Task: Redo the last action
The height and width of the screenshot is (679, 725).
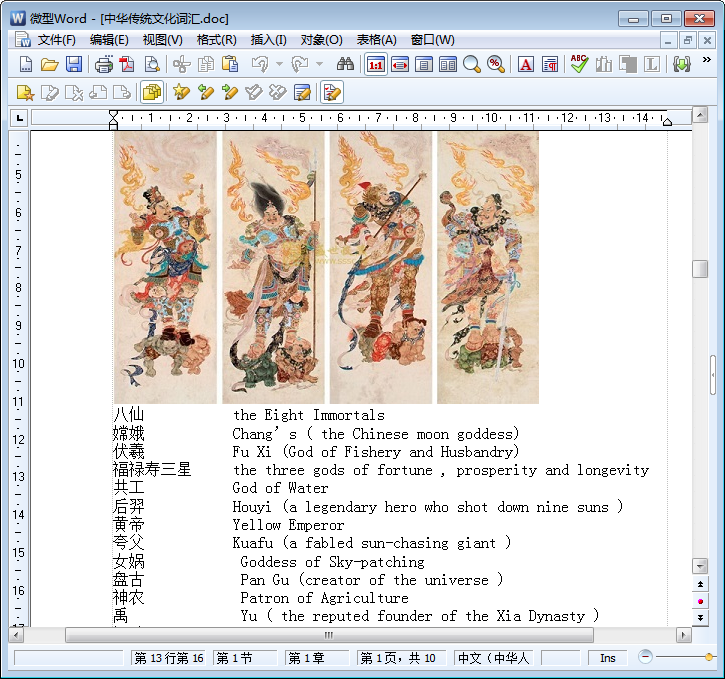Action: pos(300,64)
